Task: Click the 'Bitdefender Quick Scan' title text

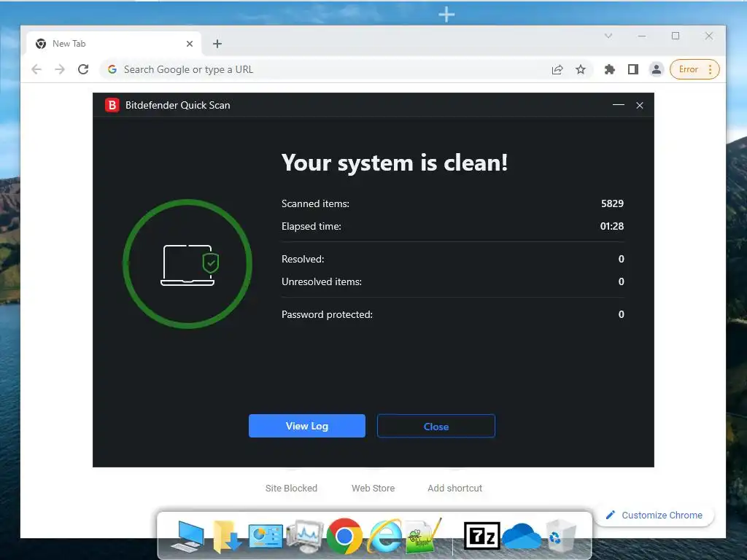Action: tap(178, 105)
